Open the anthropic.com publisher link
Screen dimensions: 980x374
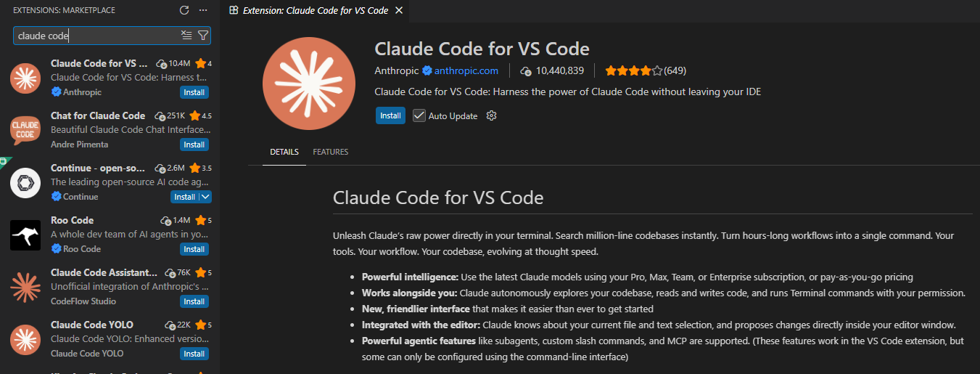(466, 70)
